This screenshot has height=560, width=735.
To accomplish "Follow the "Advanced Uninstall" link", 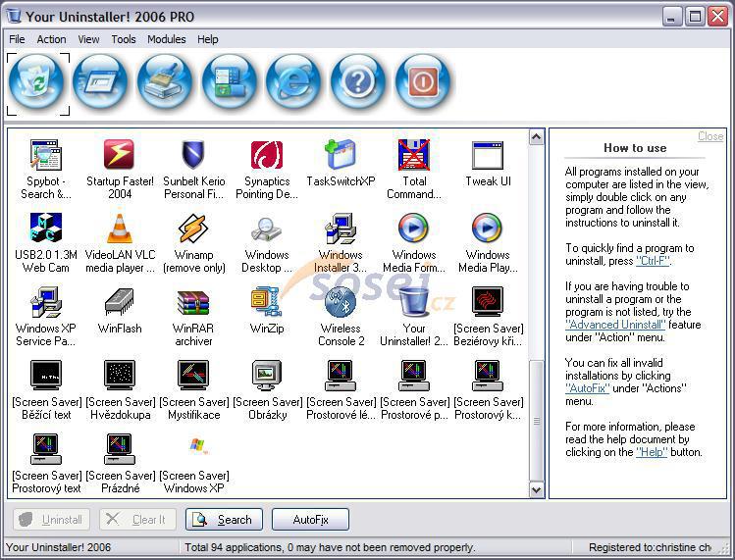I will click(615, 325).
